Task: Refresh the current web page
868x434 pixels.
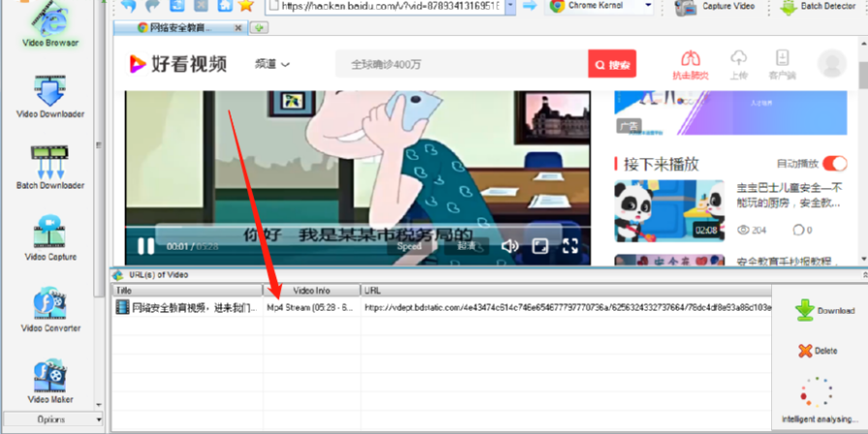Action: 177,6
